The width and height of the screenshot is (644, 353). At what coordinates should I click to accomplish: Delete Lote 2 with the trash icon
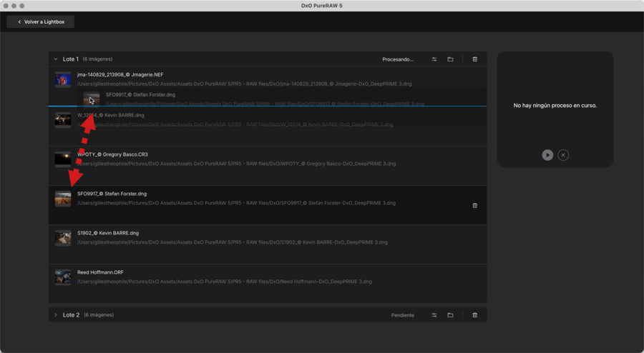click(474, 315)
